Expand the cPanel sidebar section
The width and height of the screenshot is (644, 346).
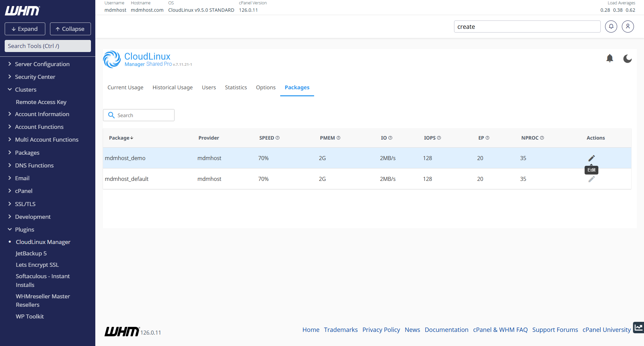point(23,191)
